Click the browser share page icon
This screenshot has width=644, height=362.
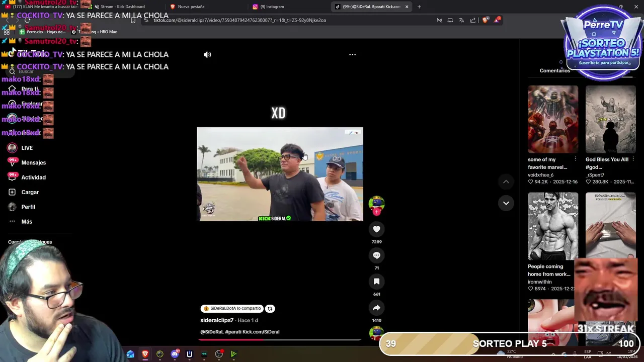[x=473, y=20]
